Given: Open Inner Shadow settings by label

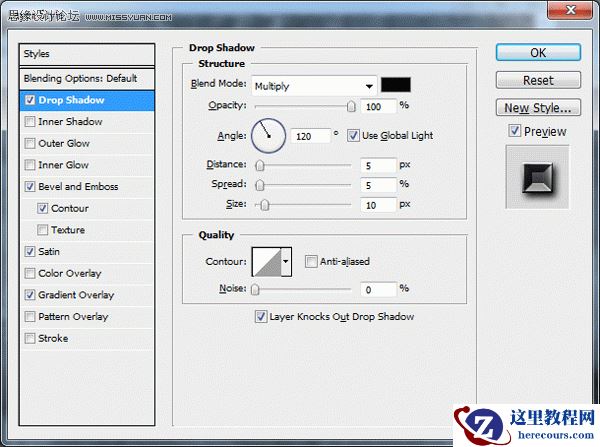Looking at the screenshot, I should point(70,122).
